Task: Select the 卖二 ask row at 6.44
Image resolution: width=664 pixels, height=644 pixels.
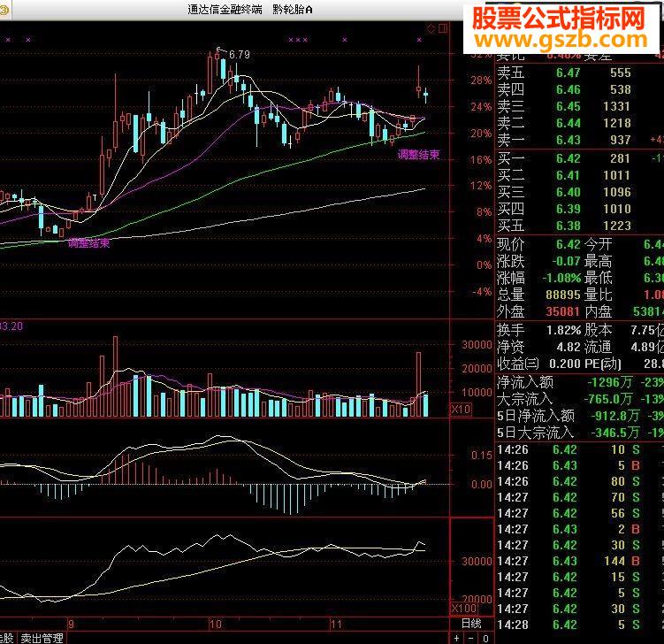Action: [x=579, y=123]
